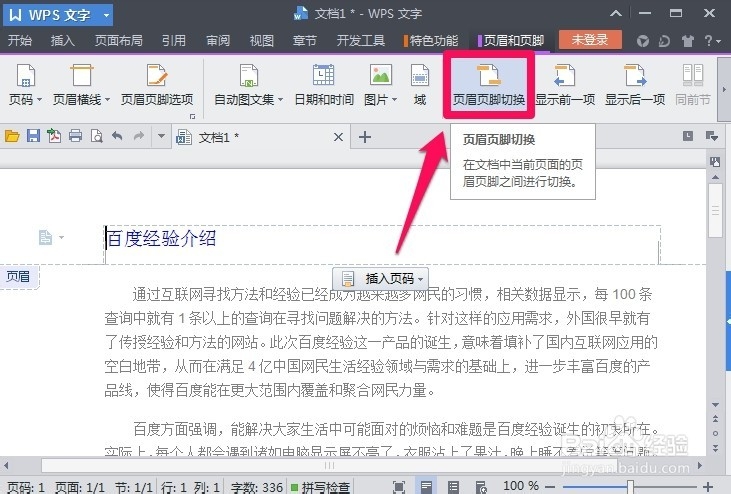The height and width of the screenshot is (494, 731).
Task: Click the print preview icon
Action: click(97, 136)
